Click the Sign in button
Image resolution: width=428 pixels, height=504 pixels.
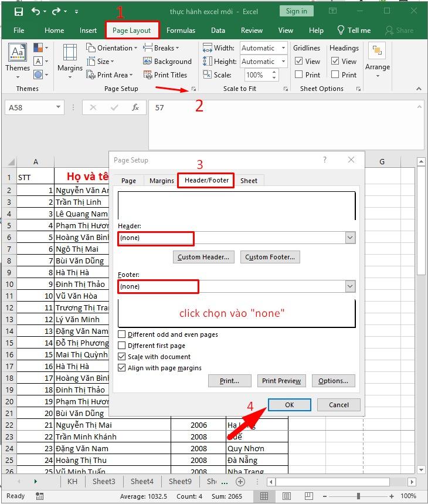coord(296,11)
